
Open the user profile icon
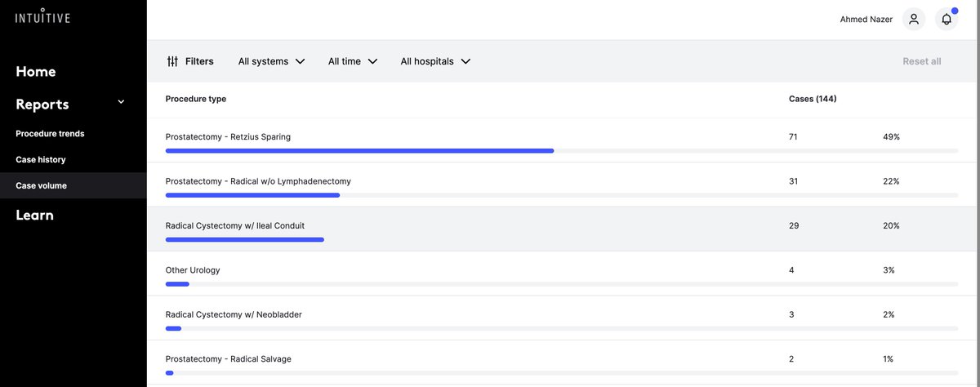coord(913,20)
